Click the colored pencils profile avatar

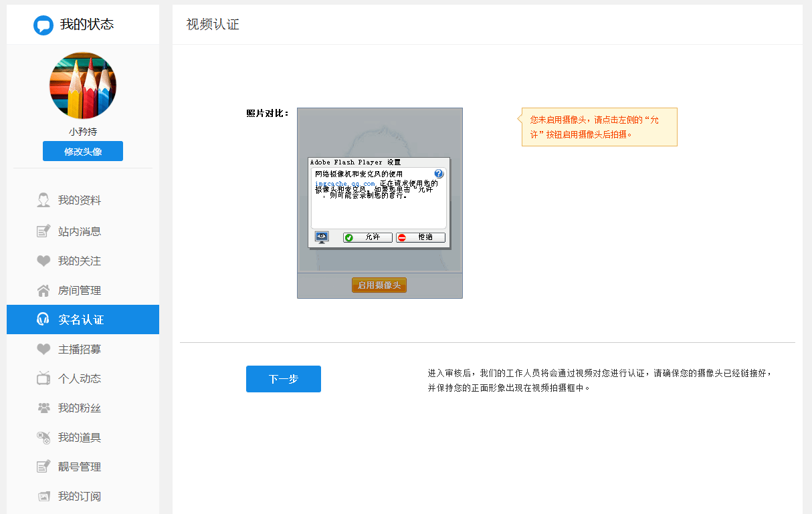(x=83, y=86)
